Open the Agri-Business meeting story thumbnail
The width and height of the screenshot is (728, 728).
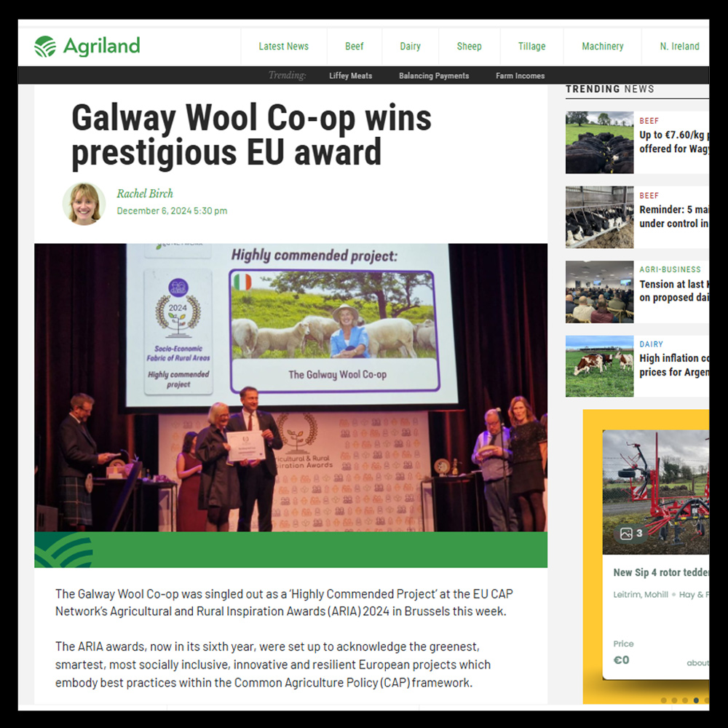tap(599, 291)
